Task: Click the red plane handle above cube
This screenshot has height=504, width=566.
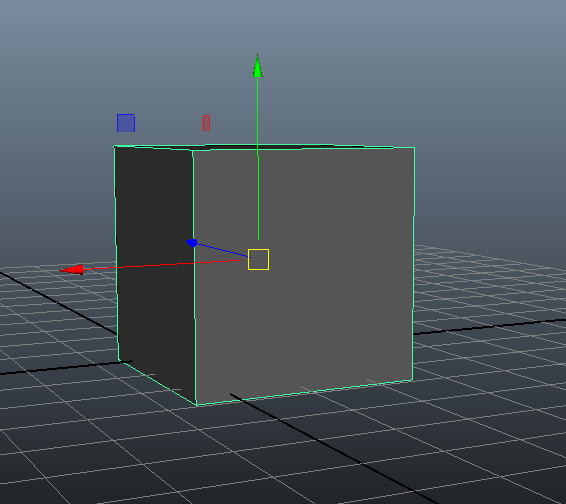Action: point(206,123)
